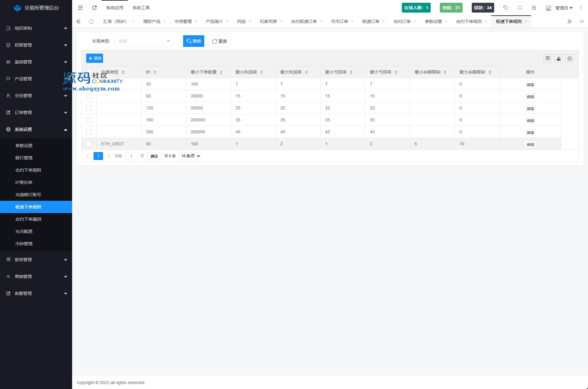Open the home tab icon
The image size is (588, 389).
click(91, 21)
